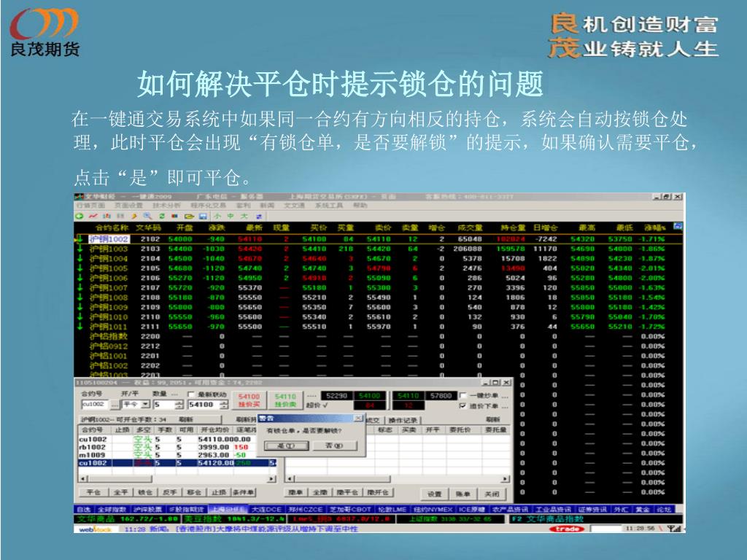Click the red 54100 挂价买 button

(249, 400)
